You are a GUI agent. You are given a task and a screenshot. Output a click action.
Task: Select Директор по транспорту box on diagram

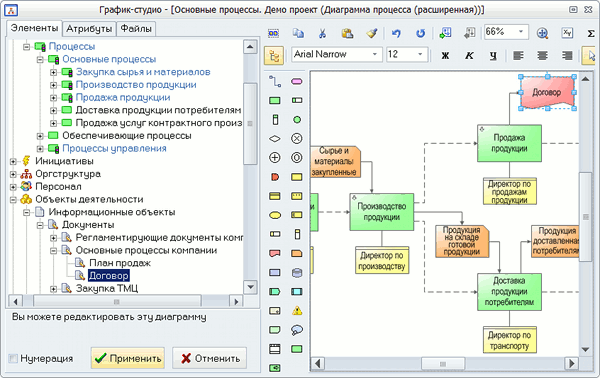click(x=509, y=340)
